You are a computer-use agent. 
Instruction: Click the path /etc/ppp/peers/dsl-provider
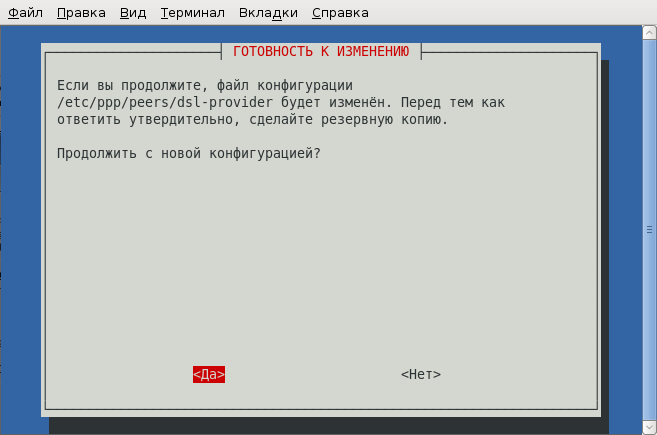coord(165,103)
